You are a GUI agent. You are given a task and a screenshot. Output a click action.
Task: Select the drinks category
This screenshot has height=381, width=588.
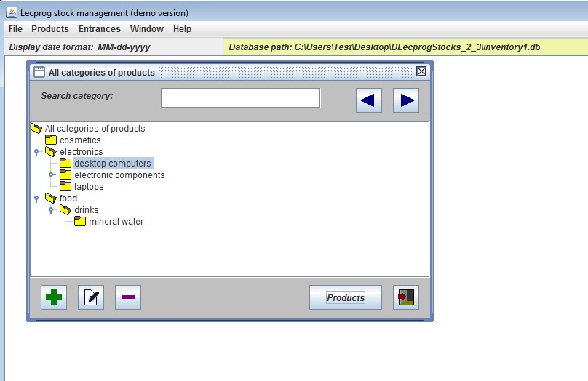(x=87, y=210)
